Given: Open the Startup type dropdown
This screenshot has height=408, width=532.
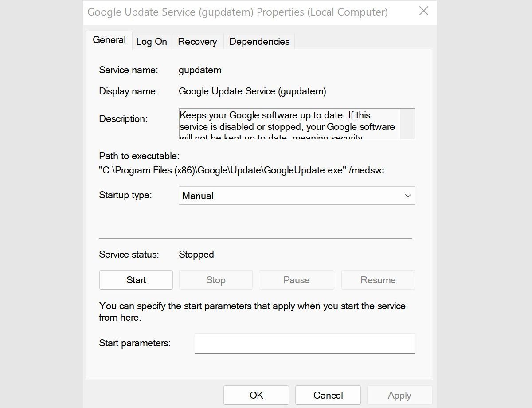Looking at the screenshot, I should 297,196.
